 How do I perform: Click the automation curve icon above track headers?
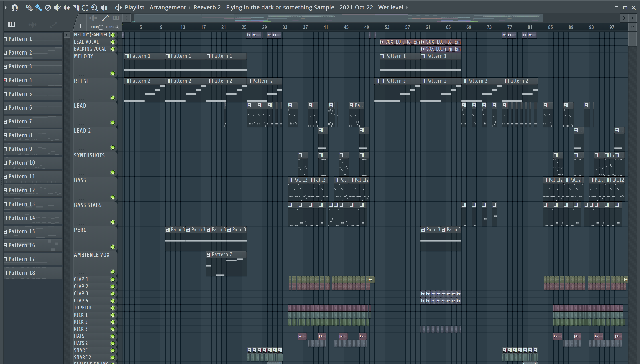pyautogui.click(x=105, y=18)
